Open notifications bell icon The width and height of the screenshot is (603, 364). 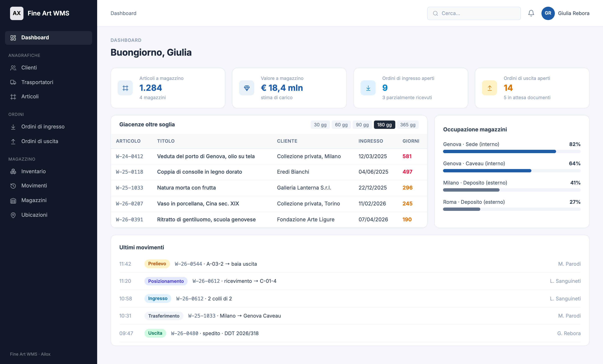coord(531,13)
